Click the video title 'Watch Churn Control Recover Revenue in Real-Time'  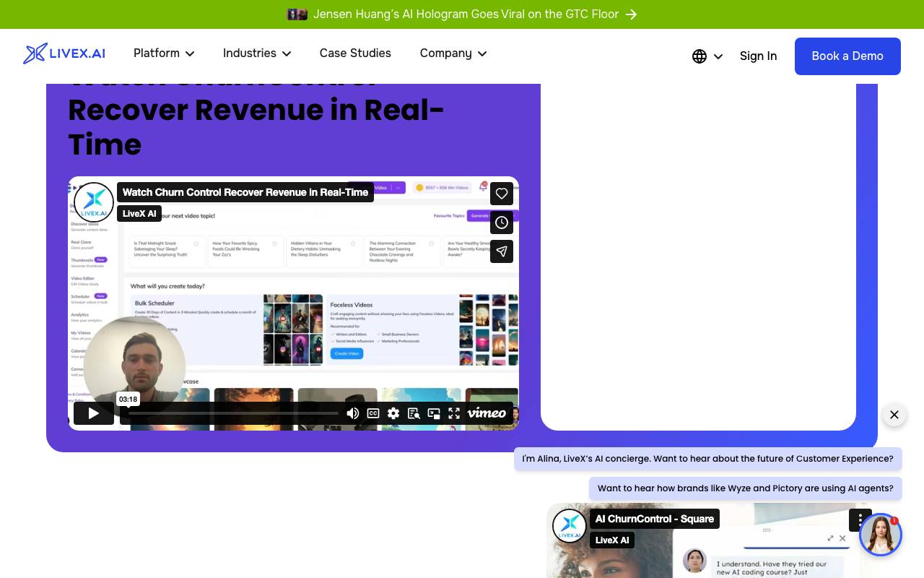[x=245, y=192]
